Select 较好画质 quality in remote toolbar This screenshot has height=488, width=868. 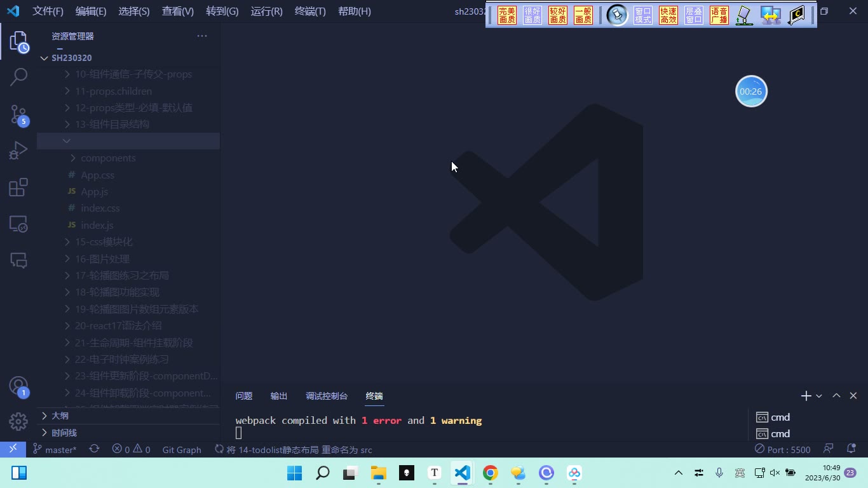coord(558,15)
